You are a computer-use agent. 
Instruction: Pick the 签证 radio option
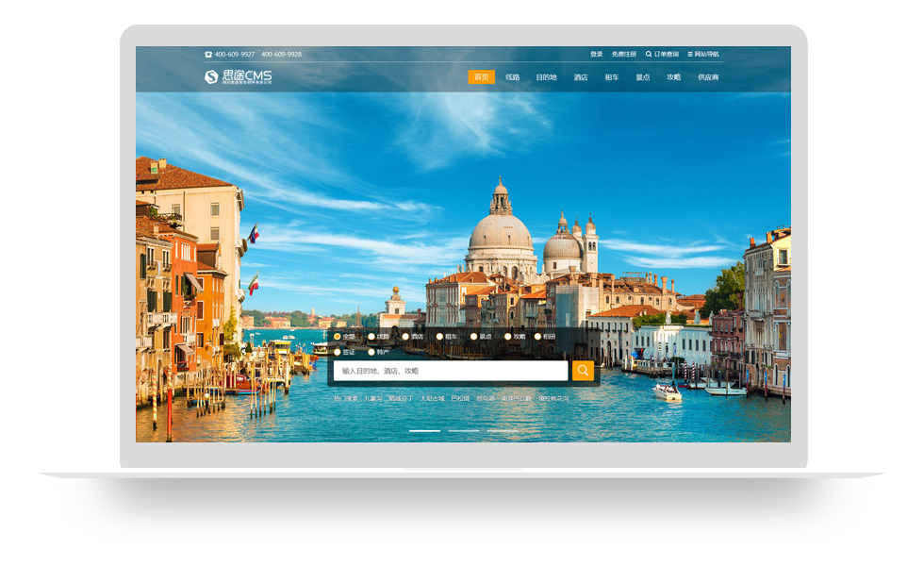(x=338, y=352)
